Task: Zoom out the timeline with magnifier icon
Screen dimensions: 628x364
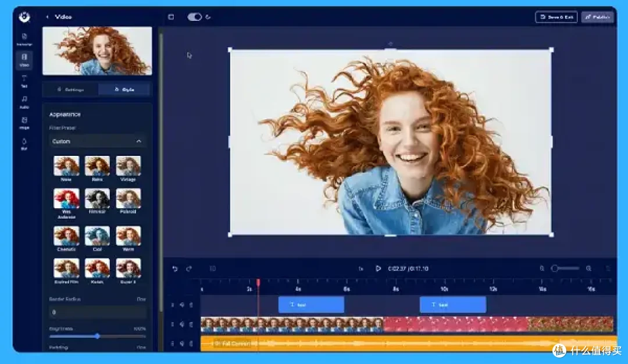Action: 542,269
